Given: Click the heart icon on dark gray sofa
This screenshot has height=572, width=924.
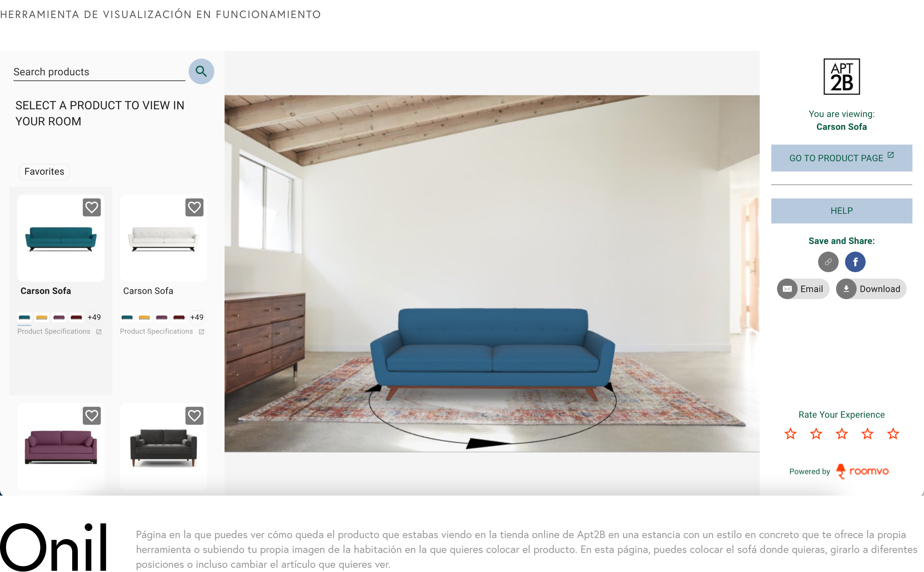Looking at the screenshot, I should 194,416.
